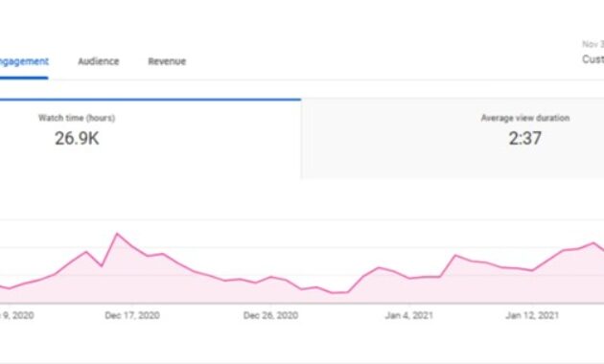Viewport: 604px width, 364px height.
Task: Open the Audience tab
Action: [99, 61]
